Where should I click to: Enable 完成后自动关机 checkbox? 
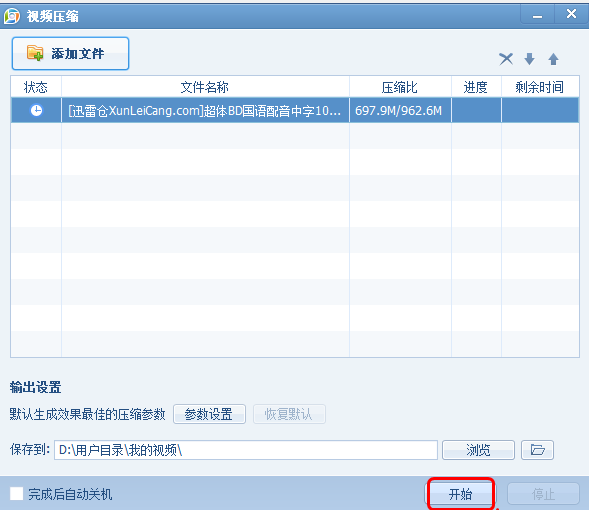17,493
